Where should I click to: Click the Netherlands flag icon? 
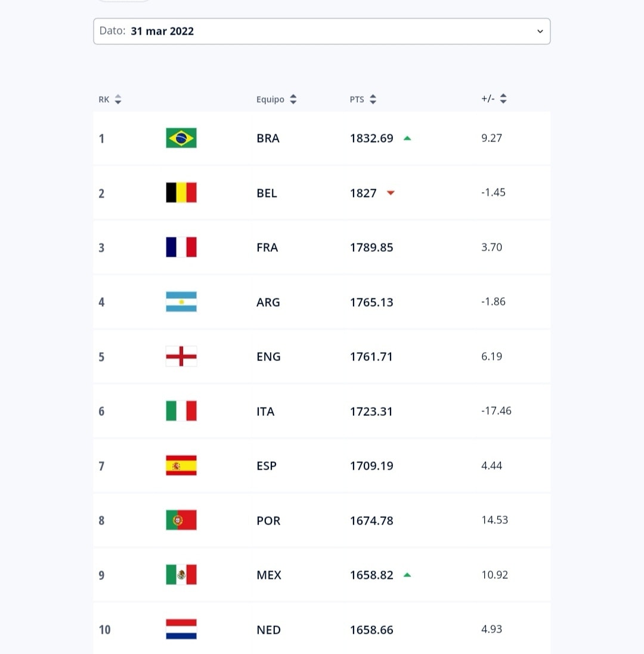[x=181, y=630]
